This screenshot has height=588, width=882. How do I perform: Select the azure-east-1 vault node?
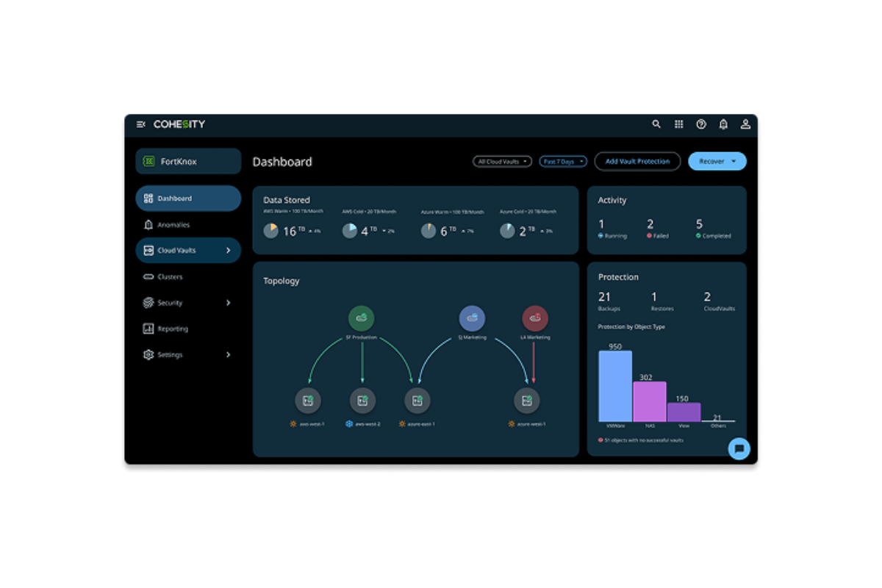click(417, 401)
